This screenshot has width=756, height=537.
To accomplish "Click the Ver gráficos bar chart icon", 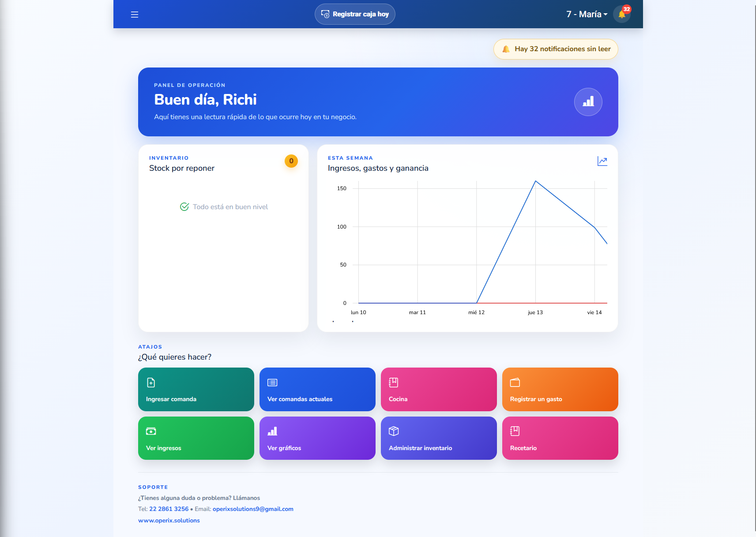I will (x=272, y=431).
